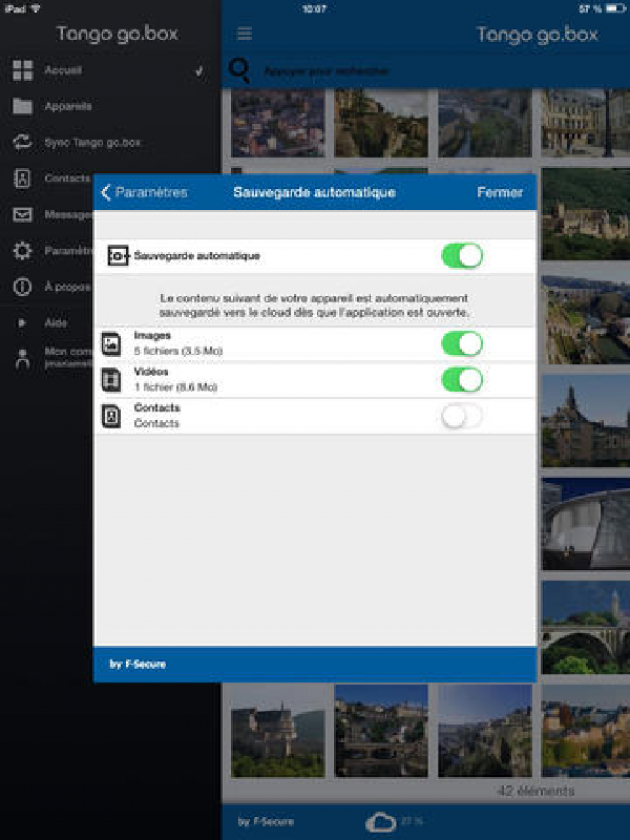Click the Paramètres gear icon

pyautogui.click(x=23, y=250)
